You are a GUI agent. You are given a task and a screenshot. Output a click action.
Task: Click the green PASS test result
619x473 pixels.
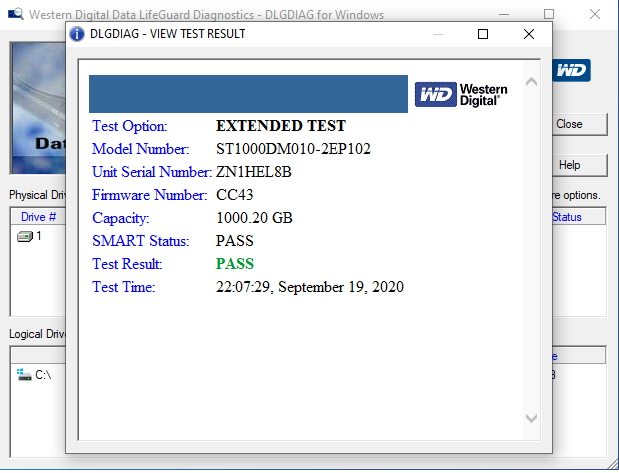pyautogui.click(x=234, y=264)
